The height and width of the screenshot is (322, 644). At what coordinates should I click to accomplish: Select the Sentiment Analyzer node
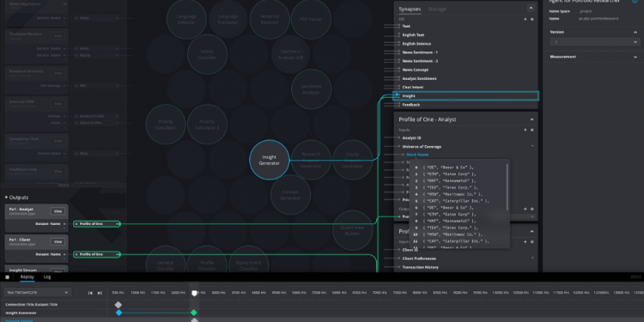click(311, 89)
